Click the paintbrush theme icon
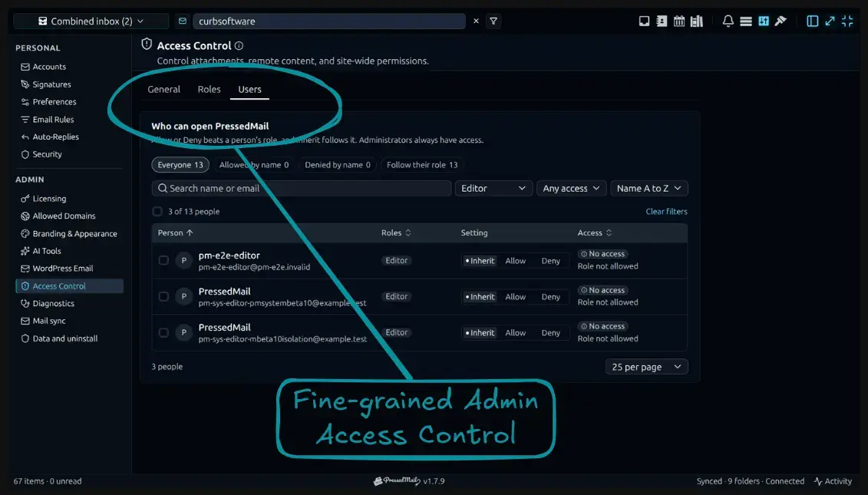The image size is (868, 495). (781, 21)
